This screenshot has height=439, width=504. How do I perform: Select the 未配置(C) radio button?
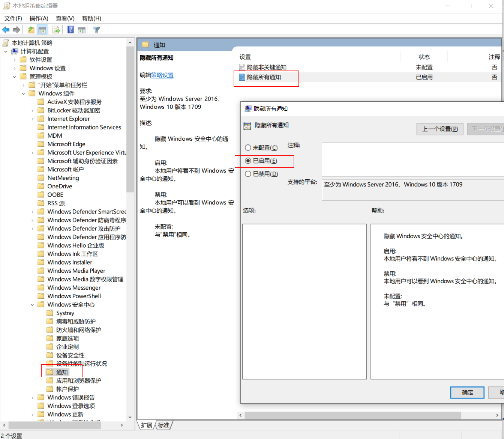point(248,148)
